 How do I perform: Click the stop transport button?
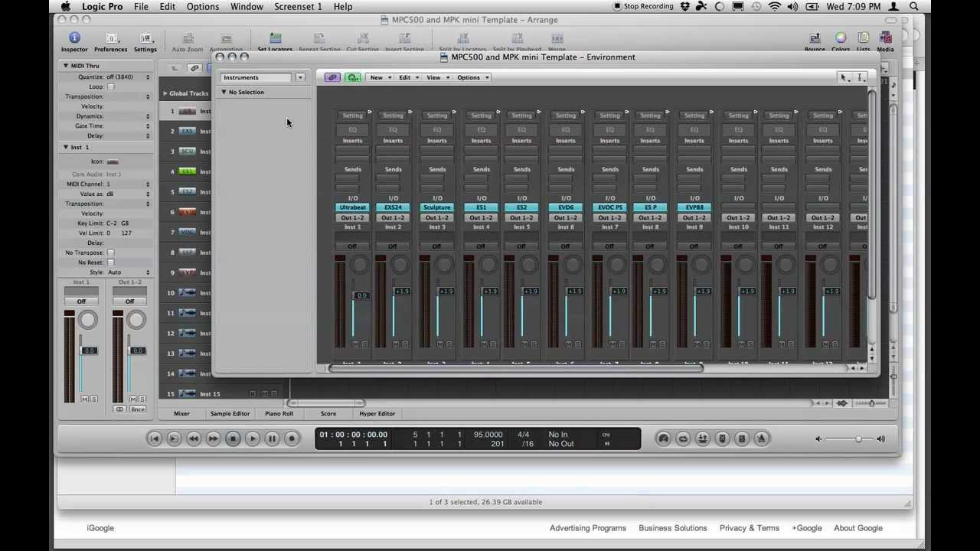[x=233, y=439]
